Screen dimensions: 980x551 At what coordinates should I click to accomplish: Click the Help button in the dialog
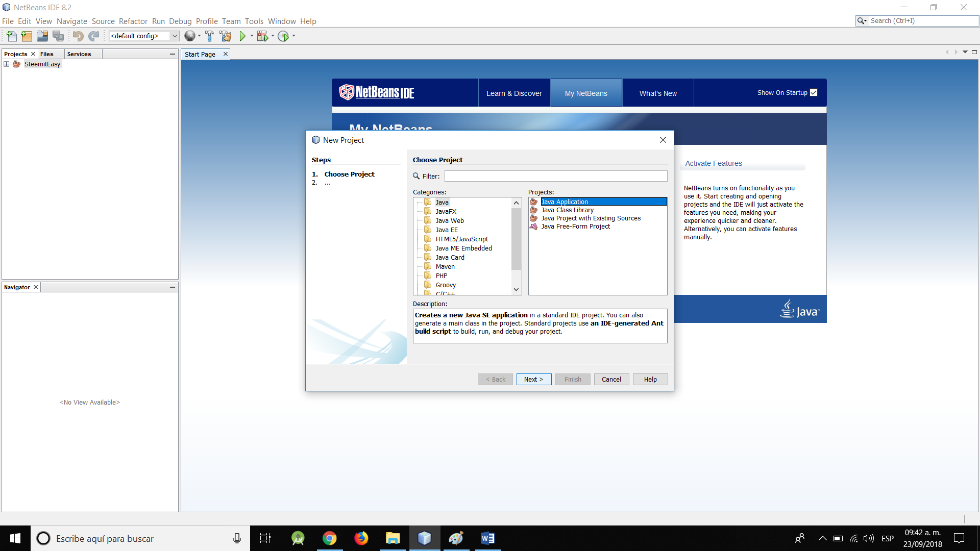(x=650, y=379)
